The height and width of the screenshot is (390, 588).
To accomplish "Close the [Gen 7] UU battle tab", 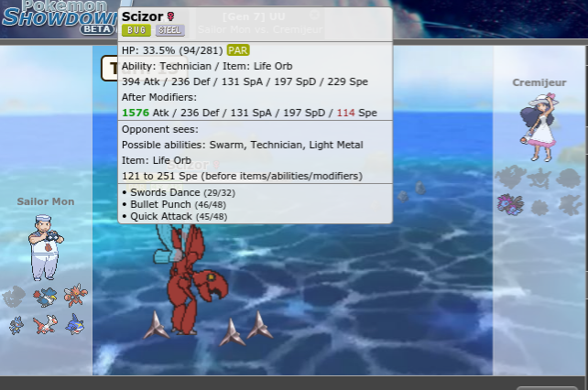I will pos(315,15).
